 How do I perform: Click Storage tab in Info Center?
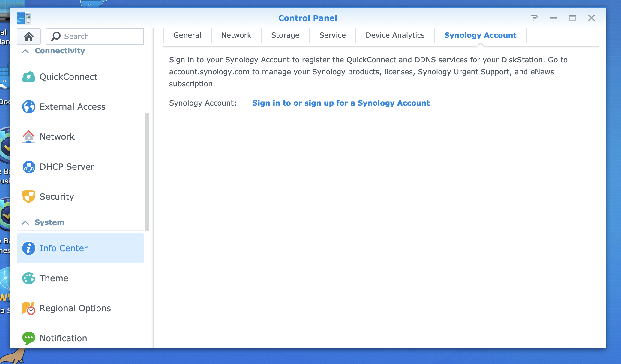tap(285, 36)
